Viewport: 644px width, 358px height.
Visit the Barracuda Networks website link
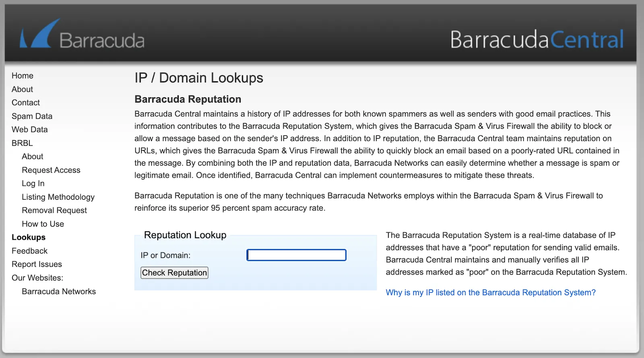pyautogui.click(x=59, y=292)
